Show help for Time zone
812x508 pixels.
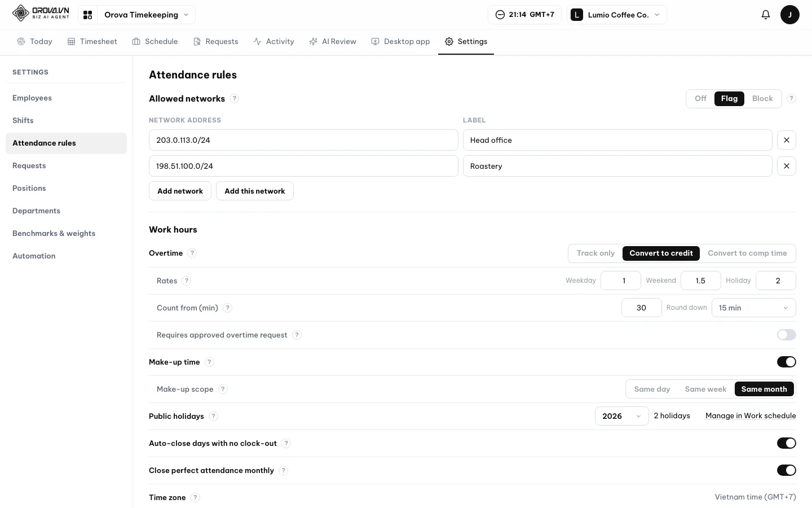click(x=195, y=497)
